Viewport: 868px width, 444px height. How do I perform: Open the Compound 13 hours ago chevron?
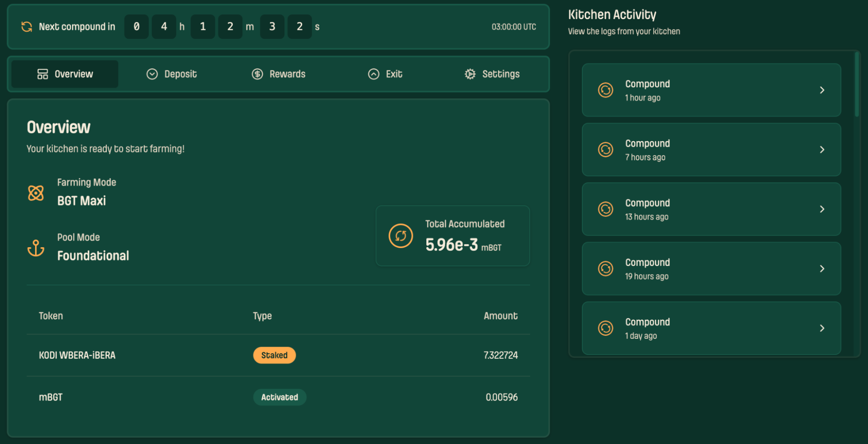click(822, 209)
